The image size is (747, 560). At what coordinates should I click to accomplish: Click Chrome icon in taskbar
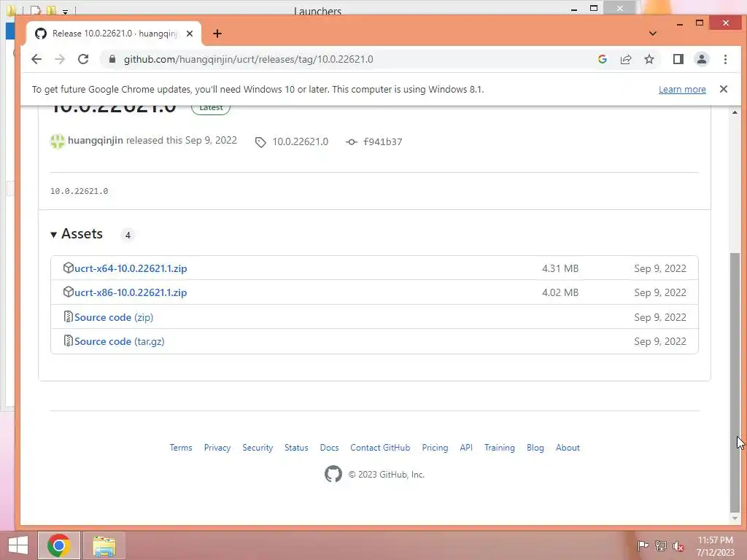58,545
